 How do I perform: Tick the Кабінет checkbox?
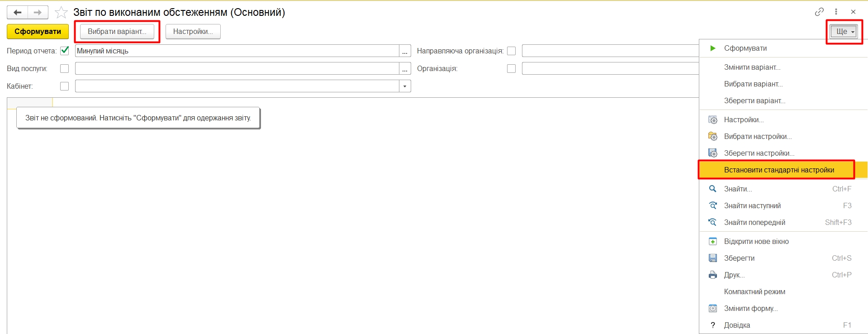click(x=65, y=86)
